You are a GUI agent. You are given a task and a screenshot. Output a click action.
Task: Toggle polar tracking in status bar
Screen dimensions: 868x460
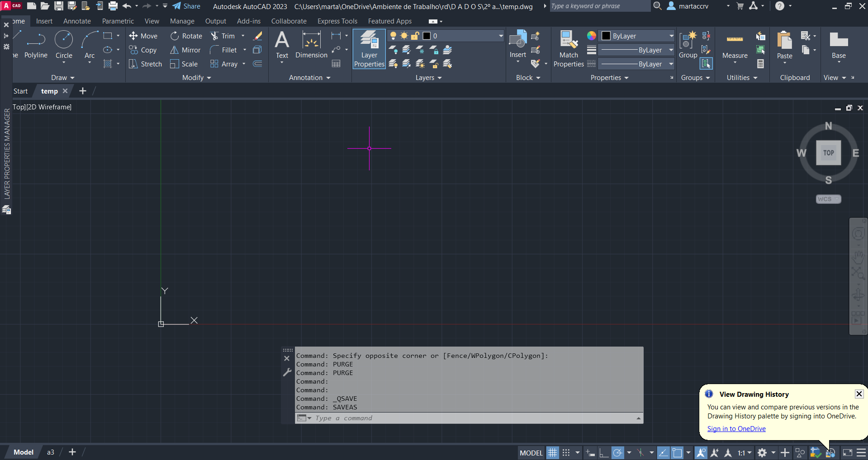(617, 452)
